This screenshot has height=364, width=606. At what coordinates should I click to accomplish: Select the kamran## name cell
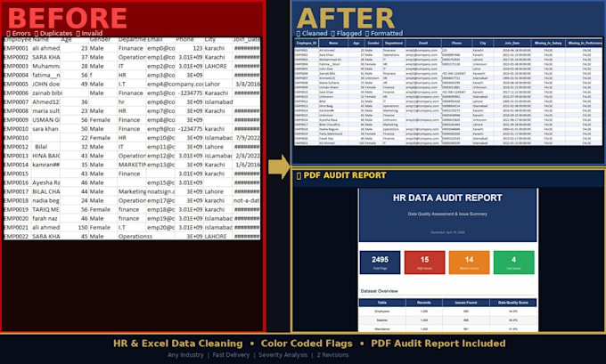point(46,165)
